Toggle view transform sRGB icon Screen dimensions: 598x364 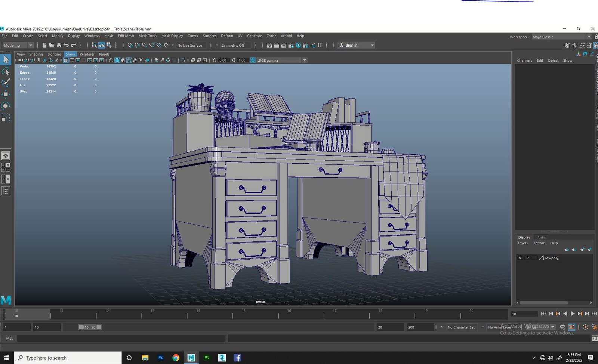click(x=253, y=60)
